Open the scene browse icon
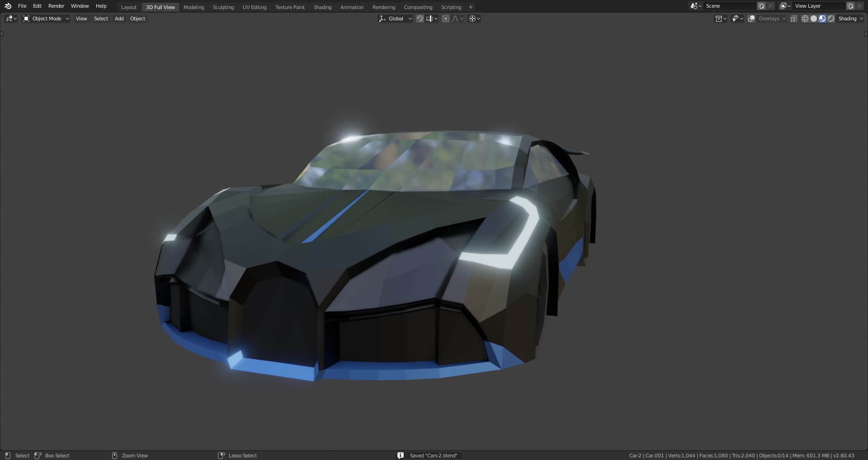 pos(696,6)
